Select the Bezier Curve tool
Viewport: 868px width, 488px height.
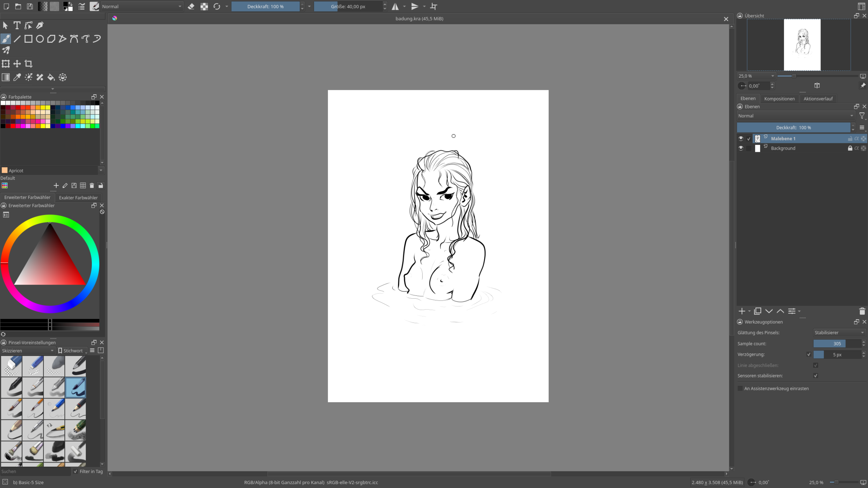click(74, 39)
